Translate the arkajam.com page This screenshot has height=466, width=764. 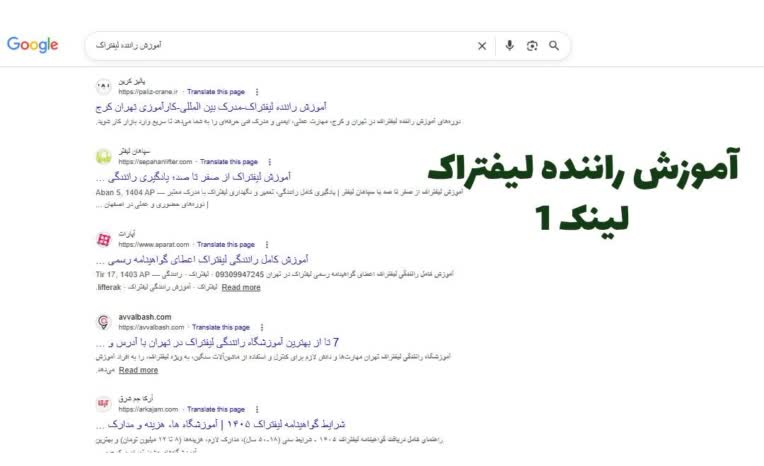tap(216, 409)
